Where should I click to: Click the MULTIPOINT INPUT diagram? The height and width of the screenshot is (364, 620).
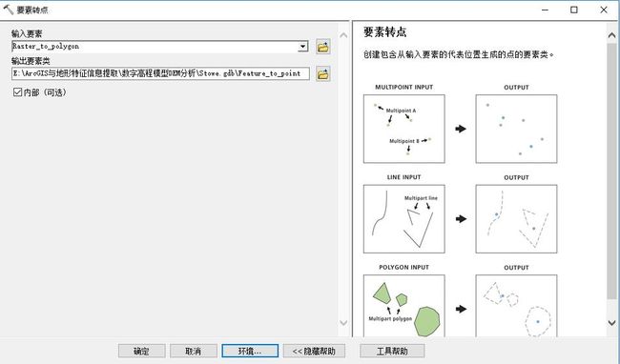point(404,129)
